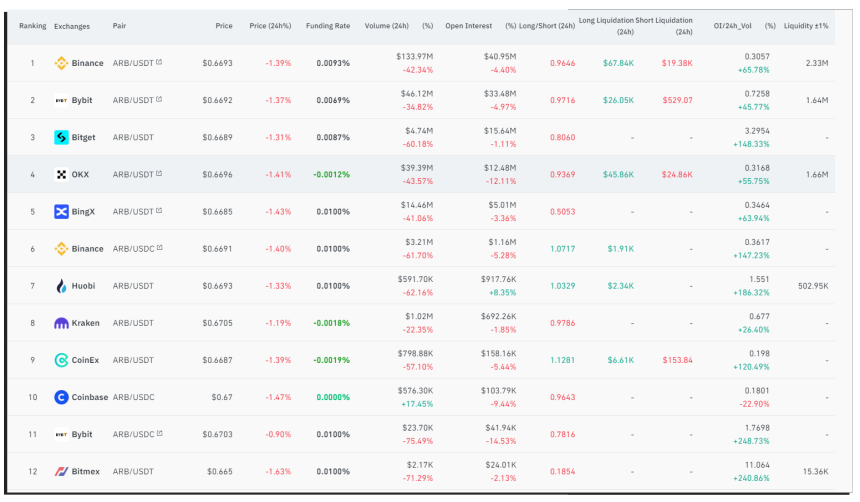Click the OKX exchange logo
The image size is (860, 502).
coord(61,174)
